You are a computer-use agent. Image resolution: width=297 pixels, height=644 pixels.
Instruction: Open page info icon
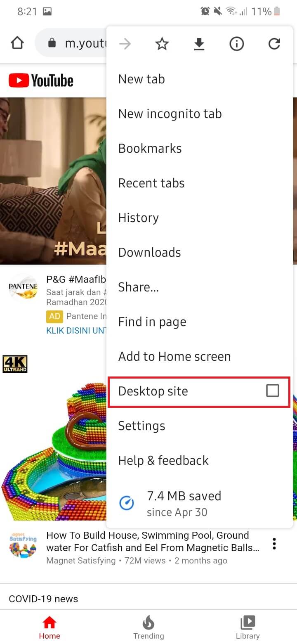[x=237, y=44]
